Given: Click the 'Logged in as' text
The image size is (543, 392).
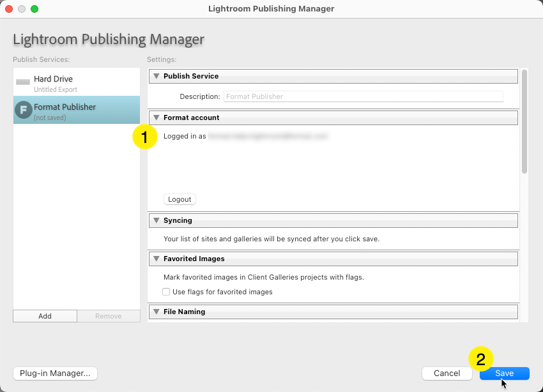Looking at the screenshot, I should (185, 137).
